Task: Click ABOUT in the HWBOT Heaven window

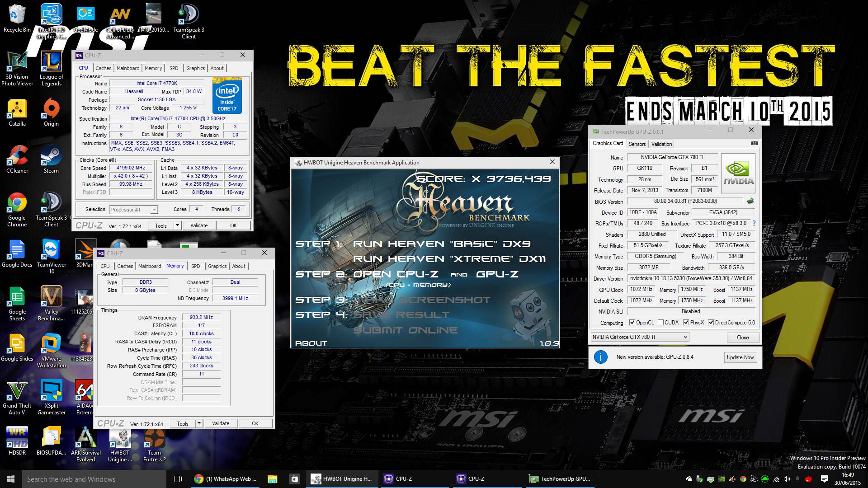Action: click(x=311, y=343)
